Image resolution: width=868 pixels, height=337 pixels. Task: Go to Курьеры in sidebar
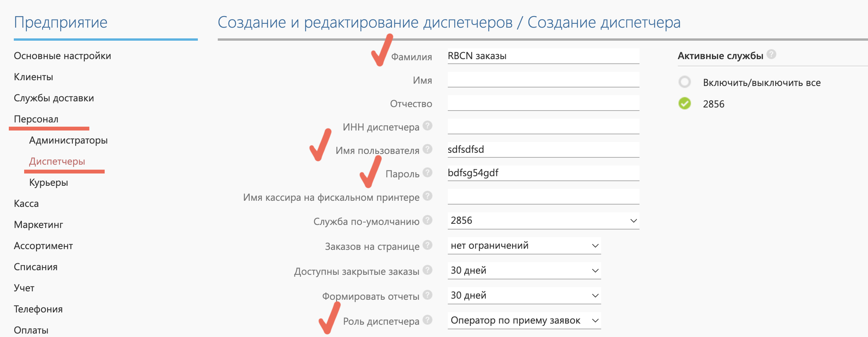click(49, 183)
